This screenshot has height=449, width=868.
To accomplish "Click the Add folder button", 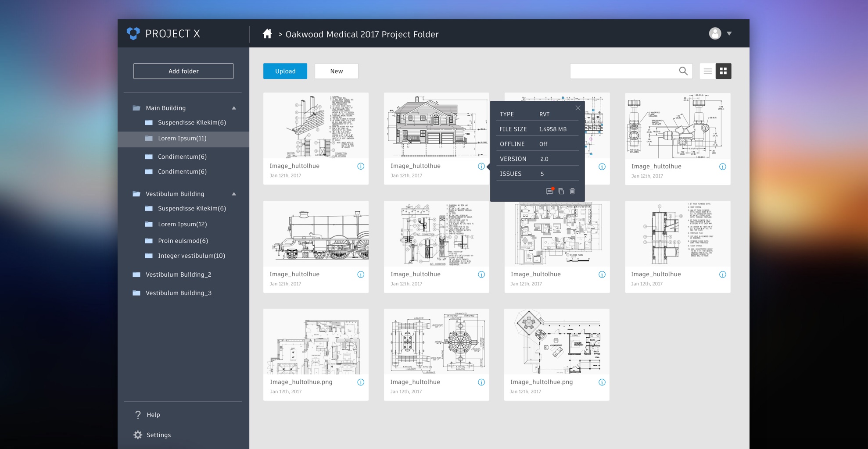I will coord(183,71).
